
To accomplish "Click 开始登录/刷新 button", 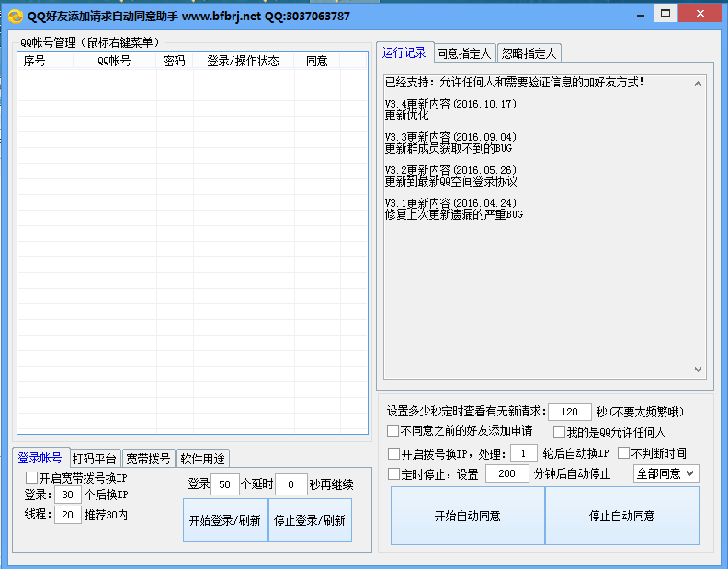I will [x=225, y=520].
